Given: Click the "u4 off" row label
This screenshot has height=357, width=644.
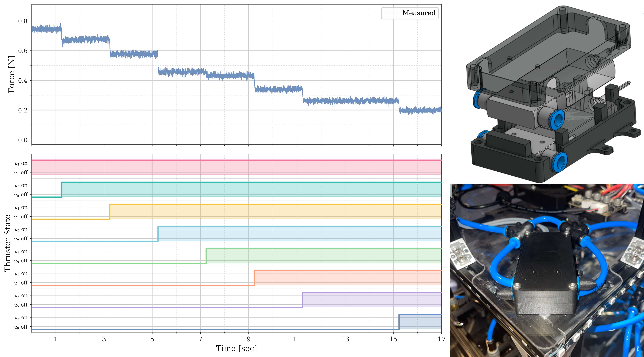Looking at the screenshot, I should click(21, 283).
